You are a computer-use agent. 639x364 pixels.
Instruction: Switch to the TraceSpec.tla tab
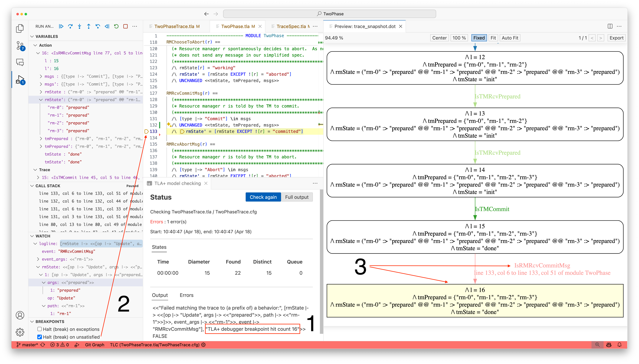291,26
